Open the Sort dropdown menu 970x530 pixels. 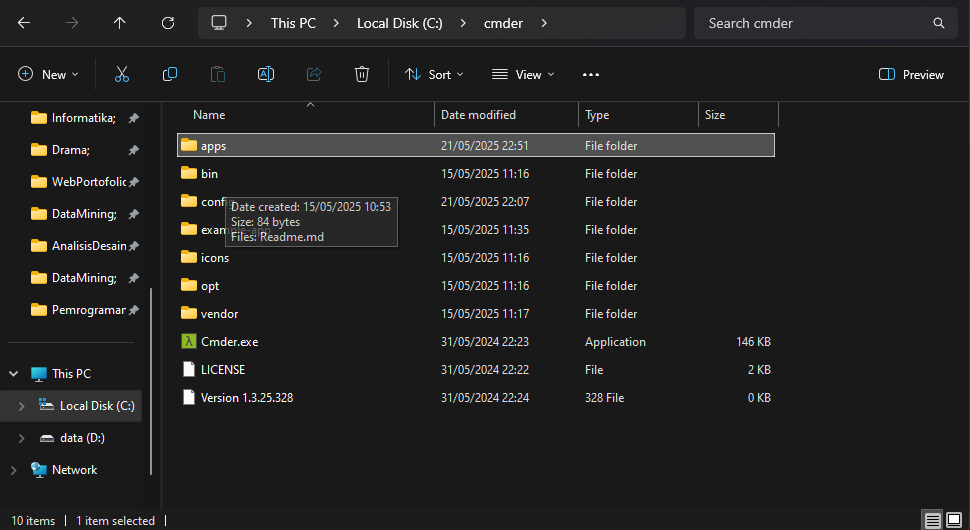(434, 74)
